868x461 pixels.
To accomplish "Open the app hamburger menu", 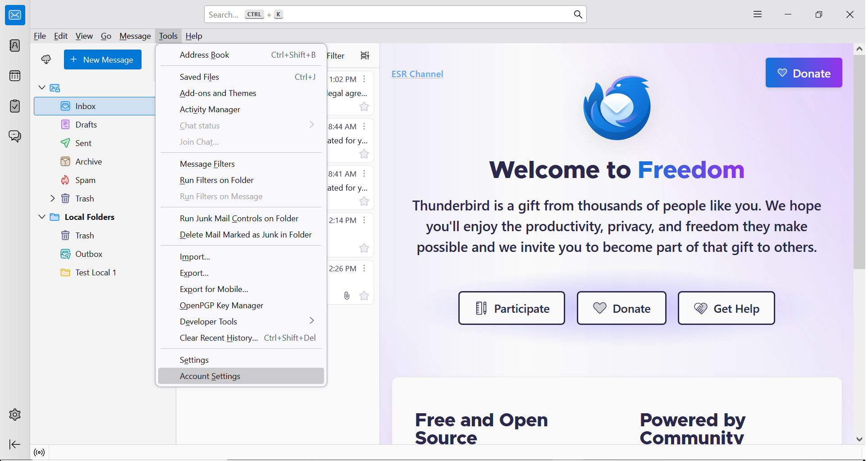I will [758, 14].
